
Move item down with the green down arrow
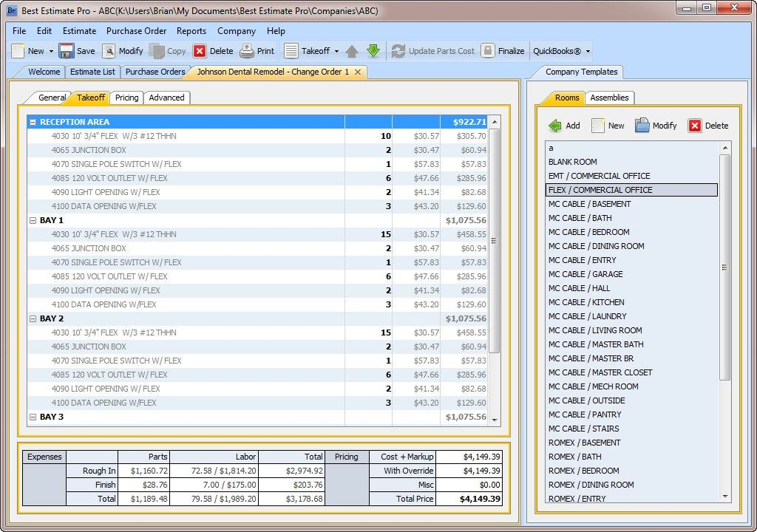click(x=374, y=51)
